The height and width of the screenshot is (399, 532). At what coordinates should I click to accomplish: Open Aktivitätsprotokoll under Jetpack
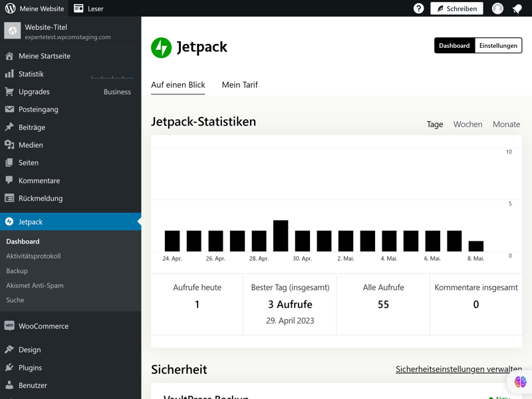click(x=33, y=256)
